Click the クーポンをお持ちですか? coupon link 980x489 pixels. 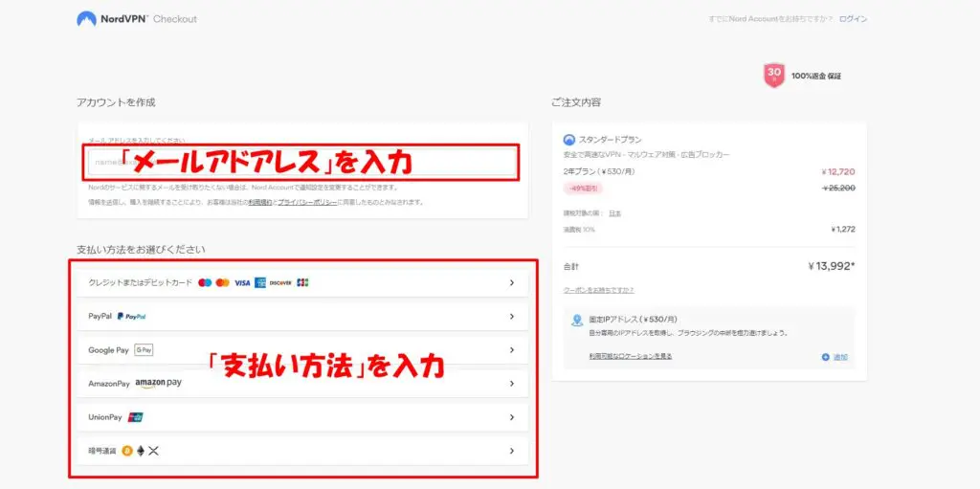(x=599, y=290)
